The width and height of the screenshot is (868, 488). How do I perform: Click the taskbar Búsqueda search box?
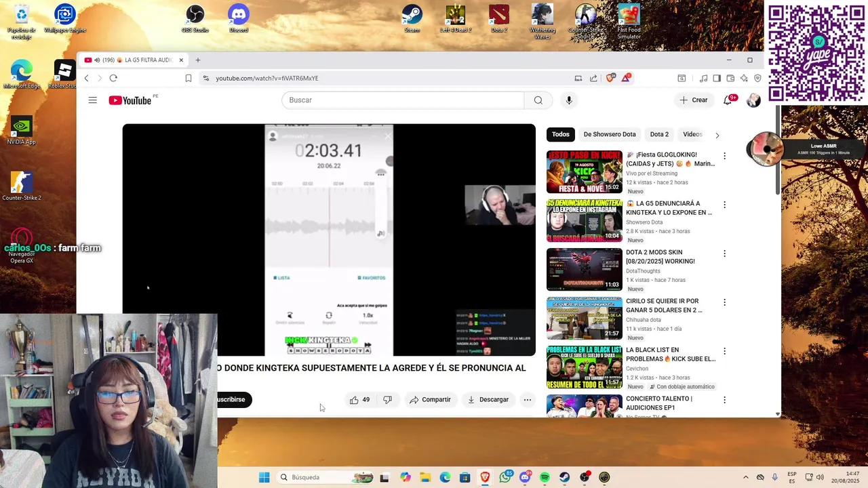click(326, 477)
